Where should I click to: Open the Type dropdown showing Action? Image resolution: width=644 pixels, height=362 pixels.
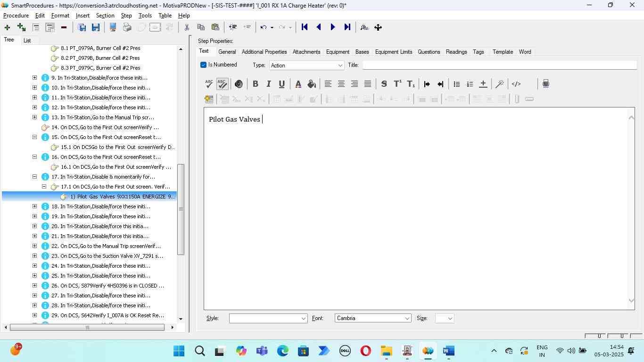pyautogui.click(x=306, y=66)
